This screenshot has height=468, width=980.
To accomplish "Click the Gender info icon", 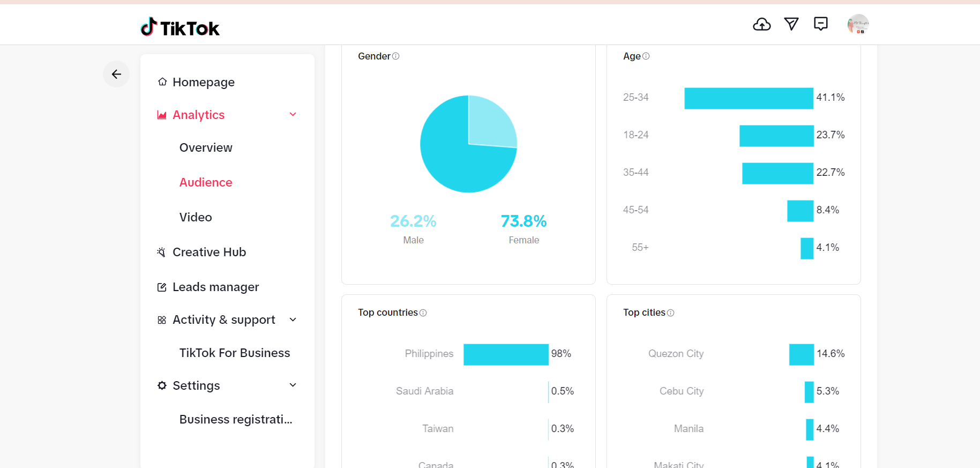I will 396,56.
